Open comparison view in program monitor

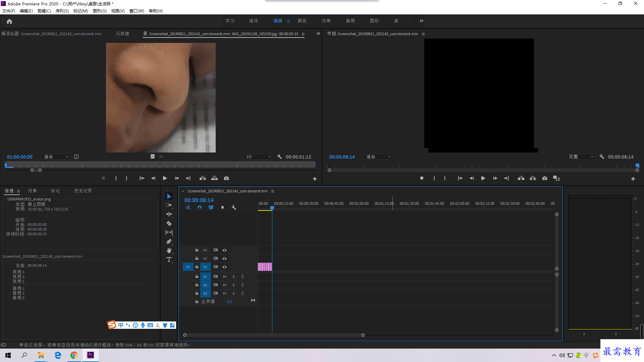[x=556, y=178]
